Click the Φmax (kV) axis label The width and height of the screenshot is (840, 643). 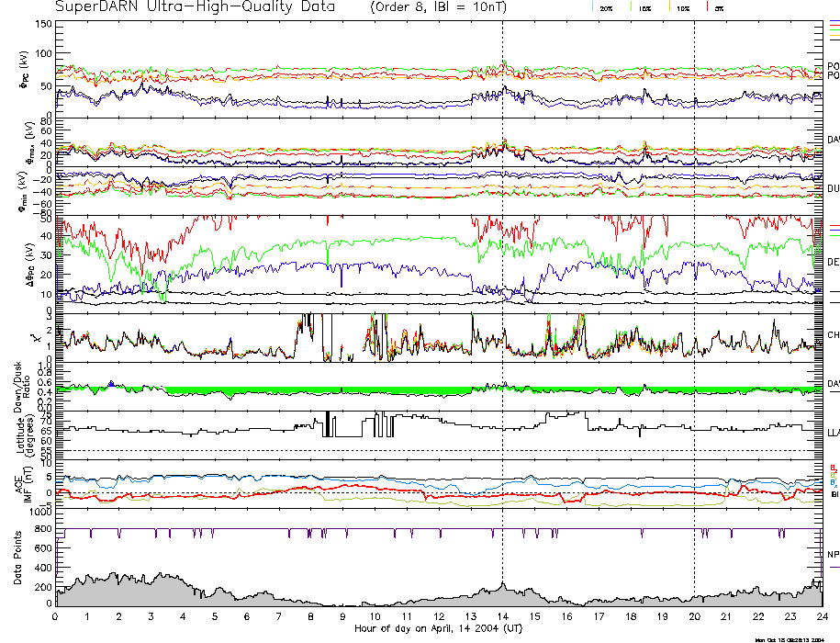tap(28, 141)
